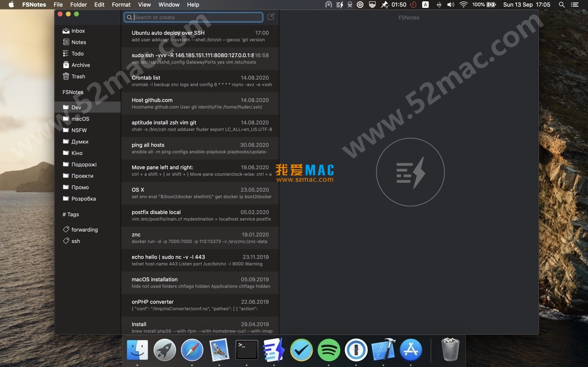Viewport: 588px width, 367px height.
Task: Open Xcode from the Dock
Action: click(x=383, y=350)
